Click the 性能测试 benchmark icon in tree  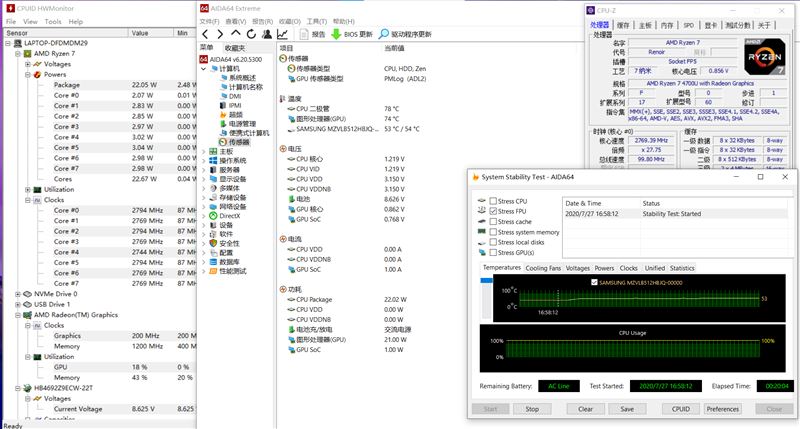[213, 271]
